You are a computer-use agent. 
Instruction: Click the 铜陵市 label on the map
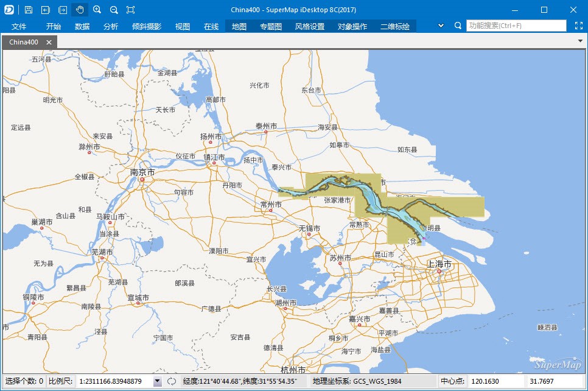[x=33, y=297]
